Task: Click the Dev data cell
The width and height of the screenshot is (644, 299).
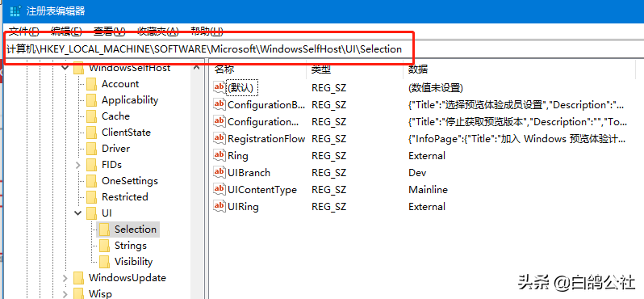Action: tap(417, 172)
